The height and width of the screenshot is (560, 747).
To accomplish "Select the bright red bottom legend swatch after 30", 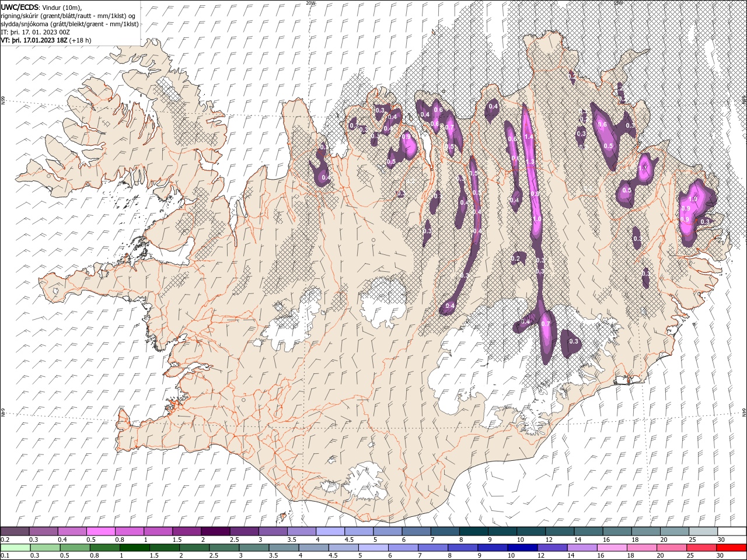I will (x=731, y=548).
